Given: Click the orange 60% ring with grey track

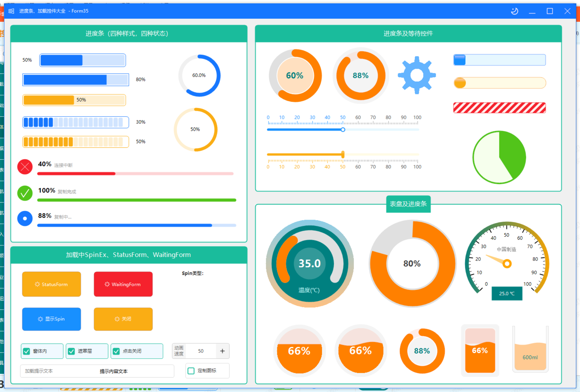Looking at the screenshot, I should click(295, 75).
